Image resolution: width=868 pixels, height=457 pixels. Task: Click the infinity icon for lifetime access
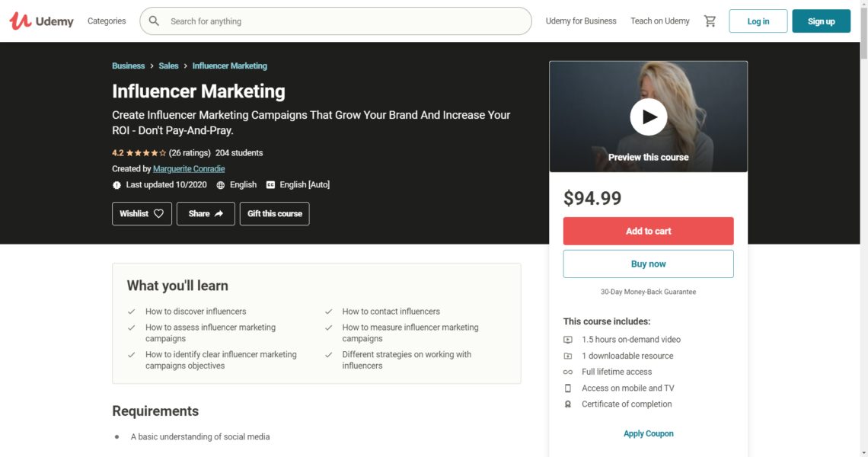(x=567, y=372)
